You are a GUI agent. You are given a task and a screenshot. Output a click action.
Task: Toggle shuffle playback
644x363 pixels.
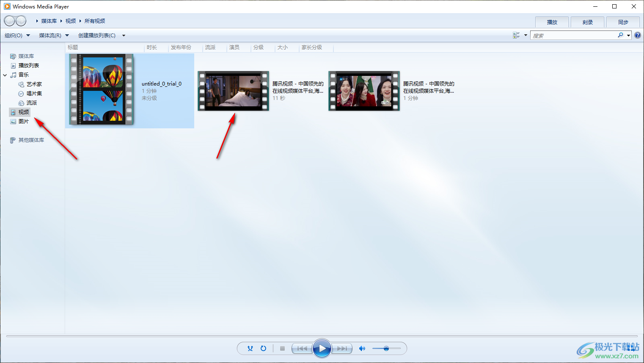250,349
